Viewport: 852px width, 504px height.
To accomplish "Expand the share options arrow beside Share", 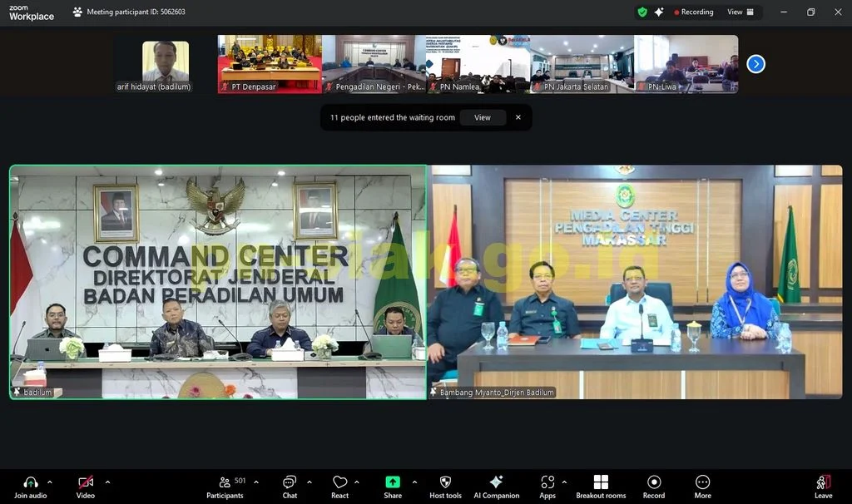I will point(414,482).
